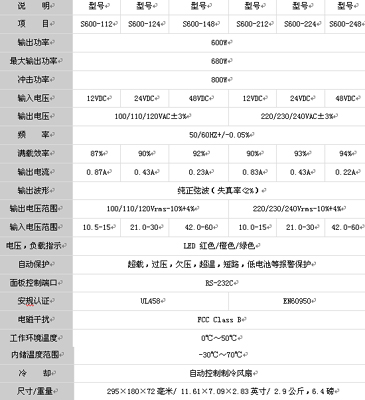
Task: Select the S600-248 model cell
Action: (345, 24)
